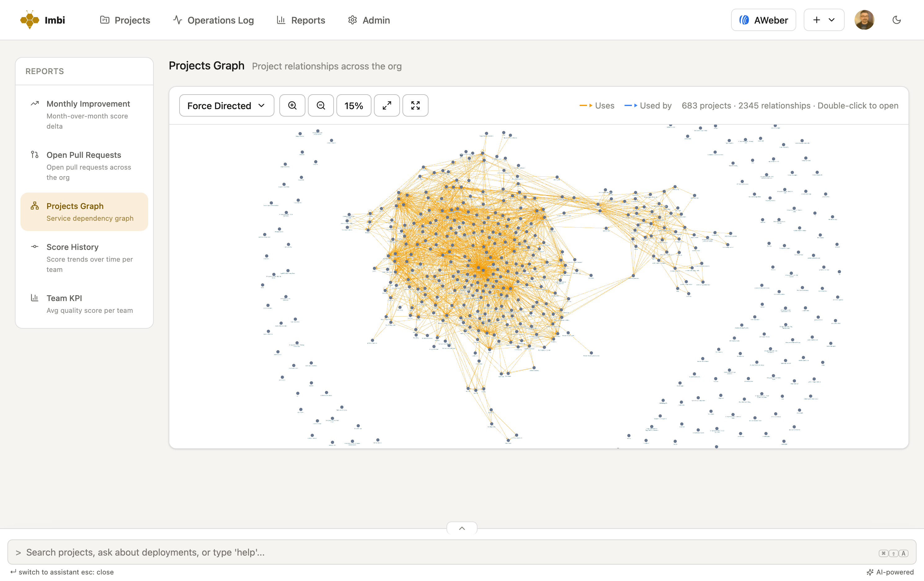
Task: Click the Score History commit icon
Action: pyautogui.click(x=34, y=247)
